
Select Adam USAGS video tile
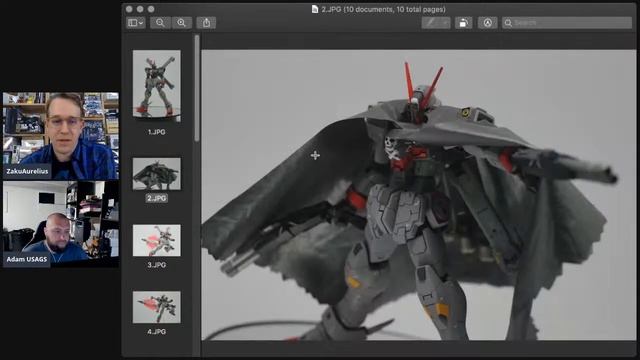coord(61,224)
